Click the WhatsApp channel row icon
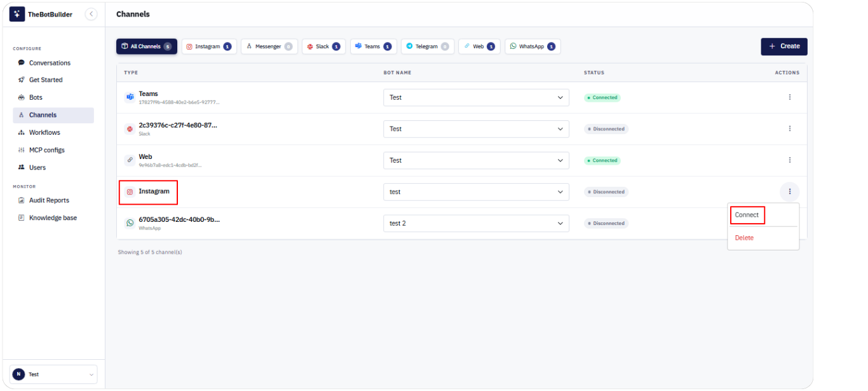 [130, 223]
